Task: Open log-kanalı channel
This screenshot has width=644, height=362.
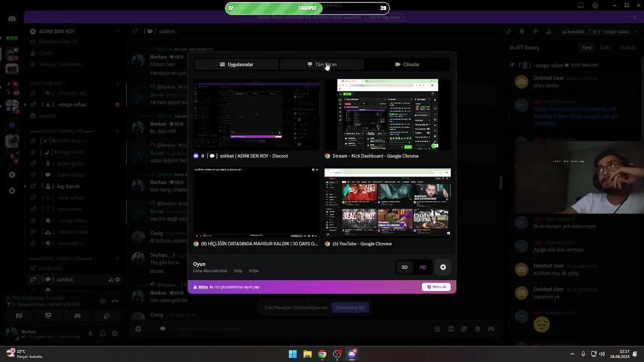Action: click(x=75, y=187)
